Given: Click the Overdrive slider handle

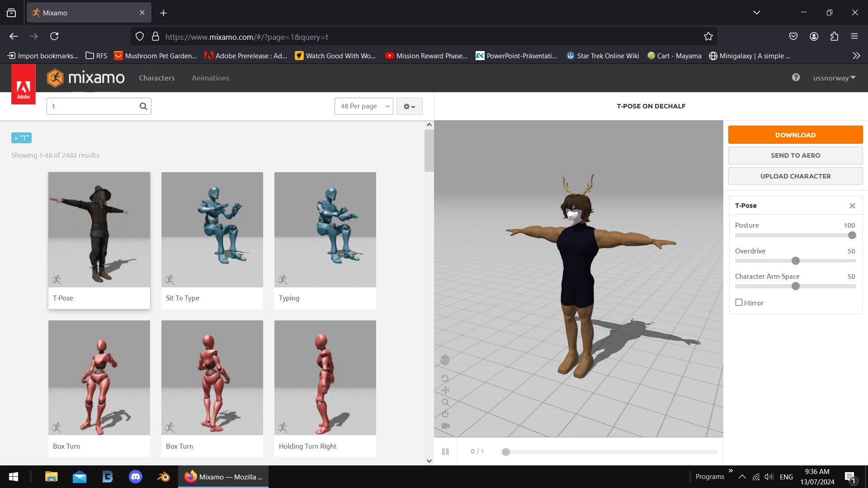Looking at the screenshot, I should [795, 261].
